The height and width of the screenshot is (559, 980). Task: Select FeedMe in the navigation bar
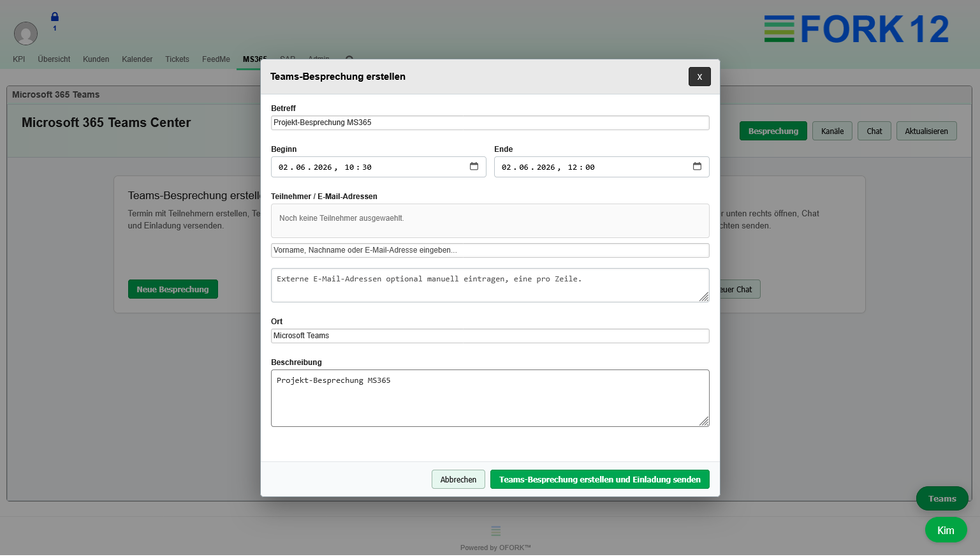[216, 59]
